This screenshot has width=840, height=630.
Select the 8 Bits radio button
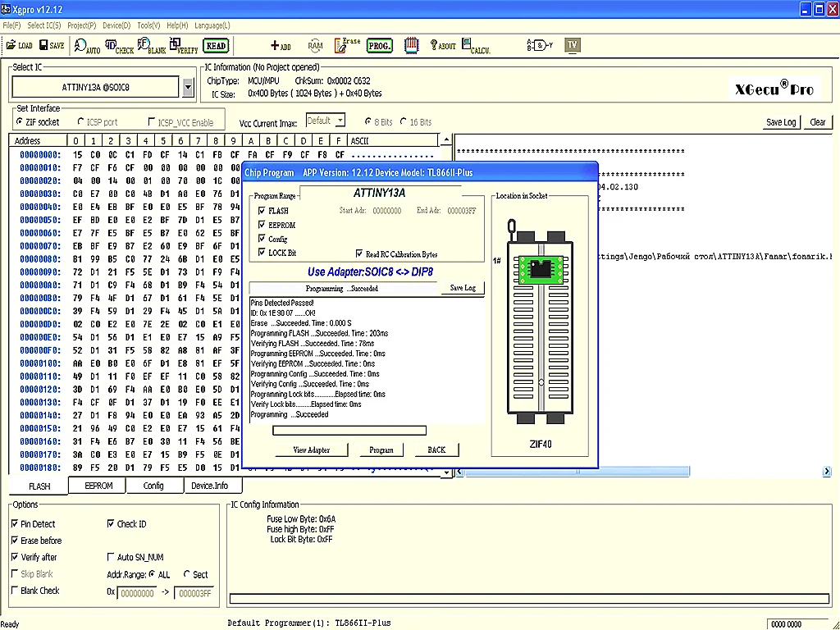coord(368,121)
